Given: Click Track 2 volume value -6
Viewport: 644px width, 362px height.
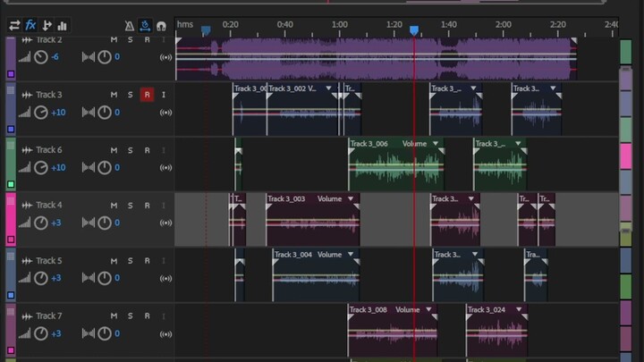Looking at the screenshot, I should pyautogui.click(x=55, y=57).
